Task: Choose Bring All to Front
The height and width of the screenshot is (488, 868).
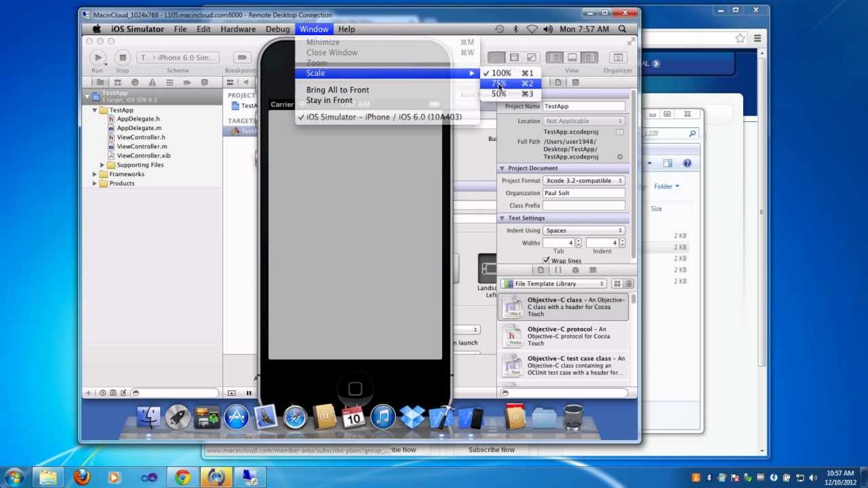Action: point(337,90)
